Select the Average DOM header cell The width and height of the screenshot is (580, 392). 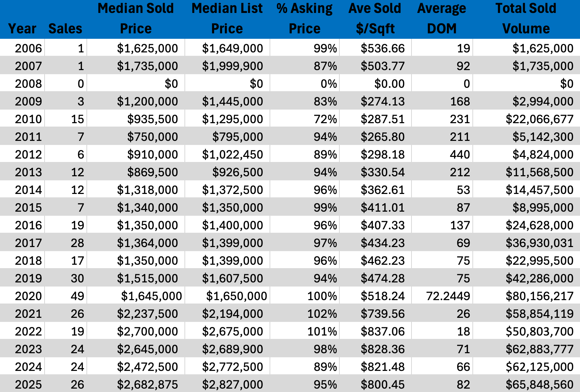tap(441, 19)
